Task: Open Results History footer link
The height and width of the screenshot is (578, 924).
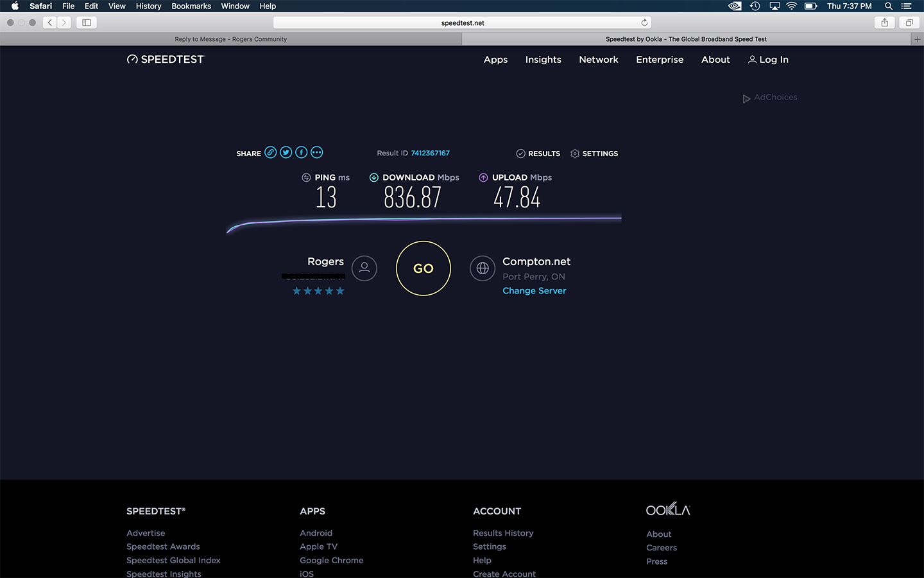Action: [x=503, y=533]
